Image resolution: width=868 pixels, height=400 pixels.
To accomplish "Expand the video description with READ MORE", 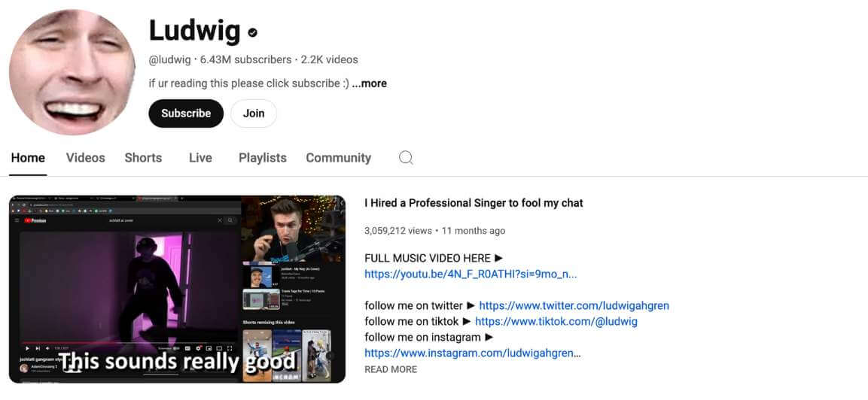I will coord(391,370).
